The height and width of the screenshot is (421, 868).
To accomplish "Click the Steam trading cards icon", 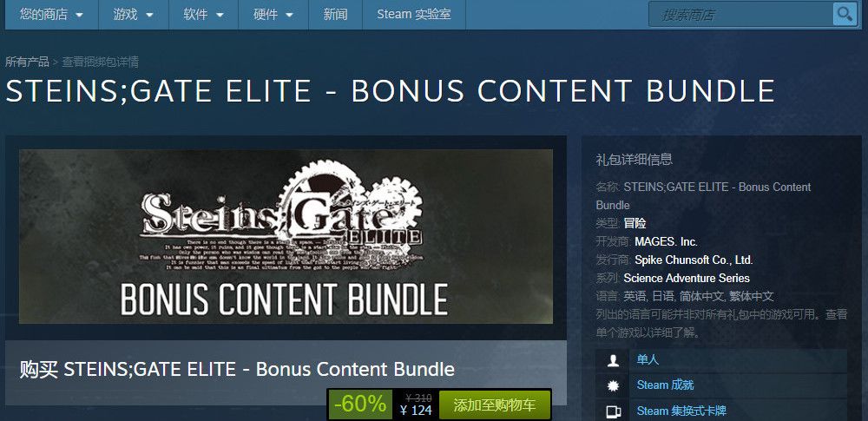I will click(613, 411).
